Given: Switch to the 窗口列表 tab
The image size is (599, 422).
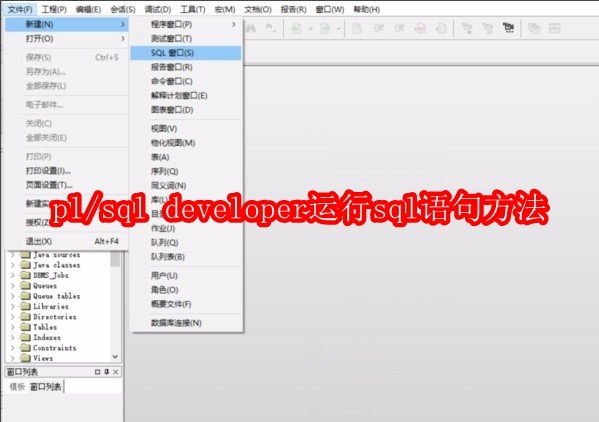Looking at the screenshot, I should pos(45,386).
